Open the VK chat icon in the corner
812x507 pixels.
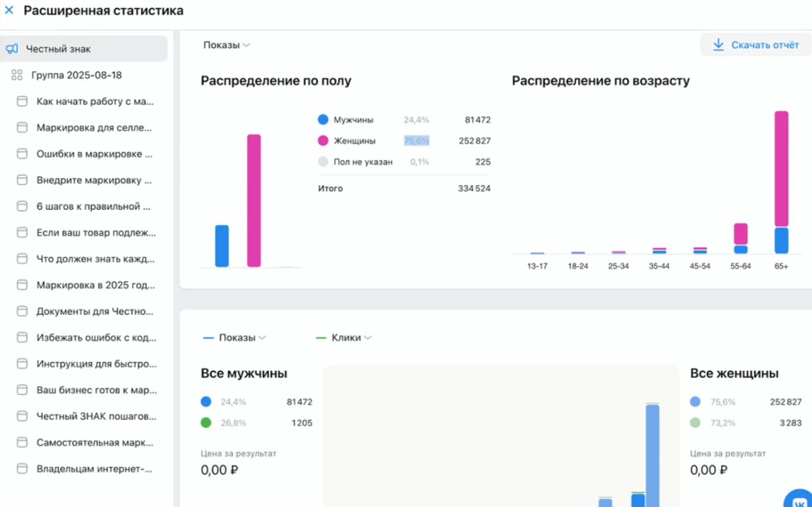(x=800, y=499)
